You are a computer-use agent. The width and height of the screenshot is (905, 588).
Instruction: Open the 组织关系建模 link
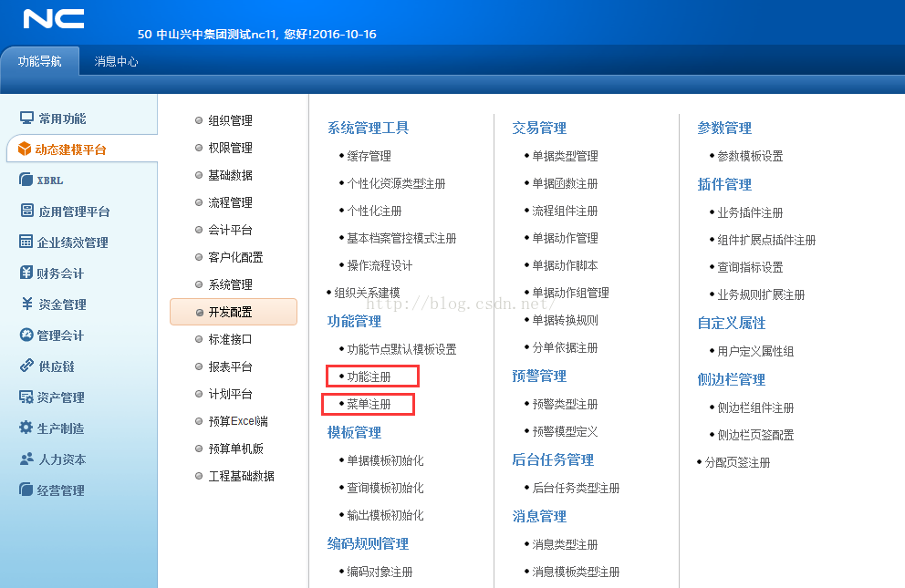tap(367, 293)
